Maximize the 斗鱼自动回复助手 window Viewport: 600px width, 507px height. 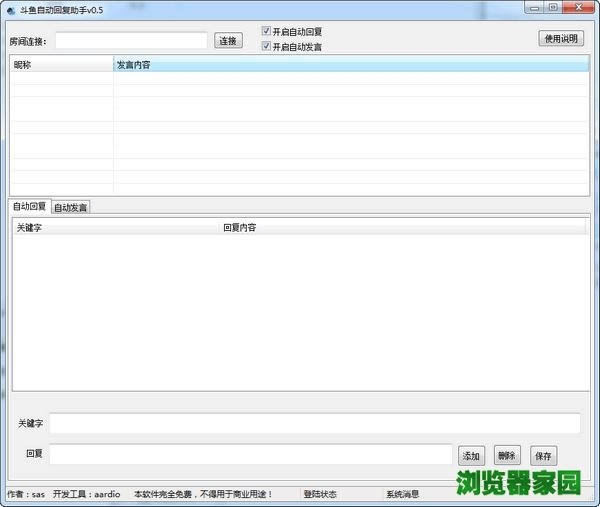coord(553,8)
